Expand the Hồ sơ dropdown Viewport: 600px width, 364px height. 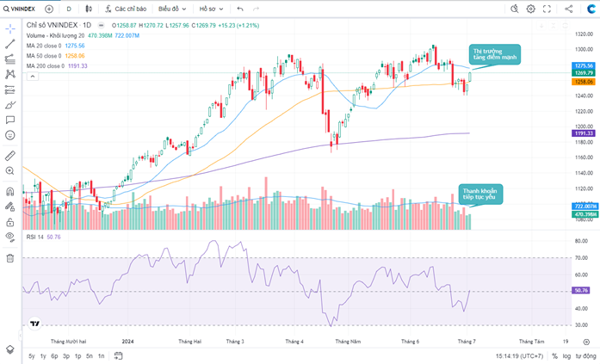click(x=211, y=9)
